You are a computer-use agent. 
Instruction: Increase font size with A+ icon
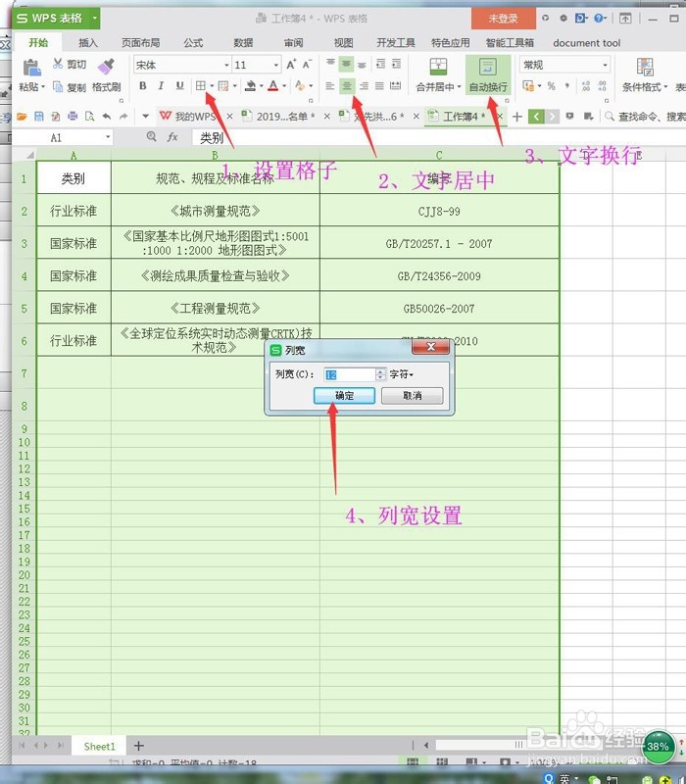point(291,64)
